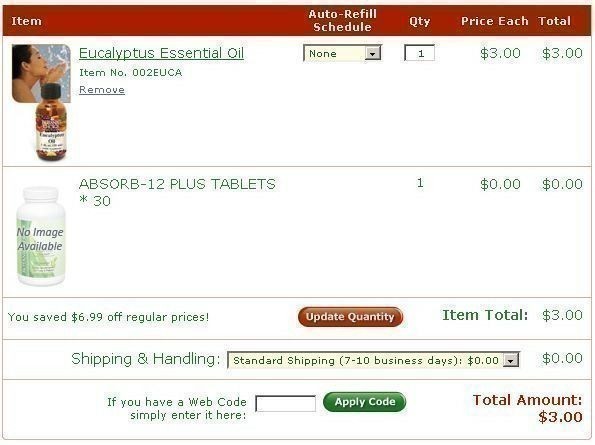Open the Eucalyptus Essential Oil product link
595x445 pixels.
161,53
